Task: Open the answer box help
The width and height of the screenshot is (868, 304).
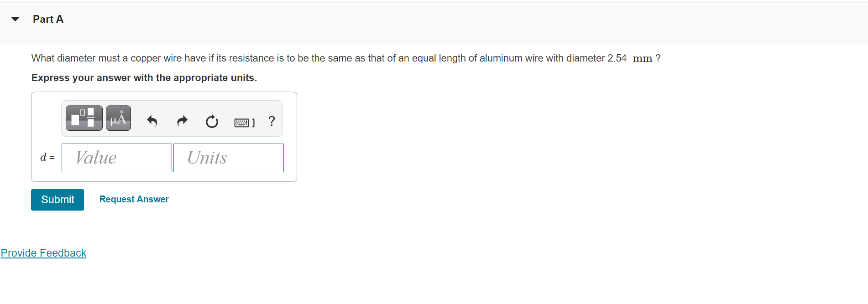Action: [272, 121]
